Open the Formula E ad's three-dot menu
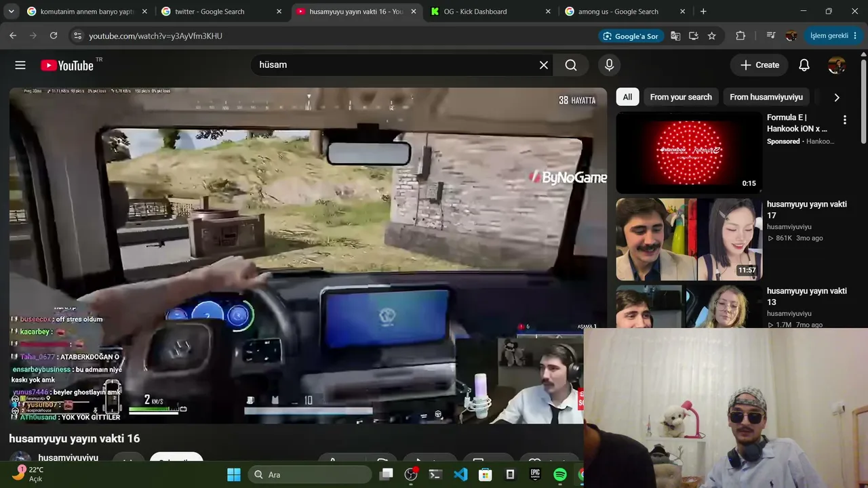The height and width of the screenshot is (488, 868). click(845, 120)
